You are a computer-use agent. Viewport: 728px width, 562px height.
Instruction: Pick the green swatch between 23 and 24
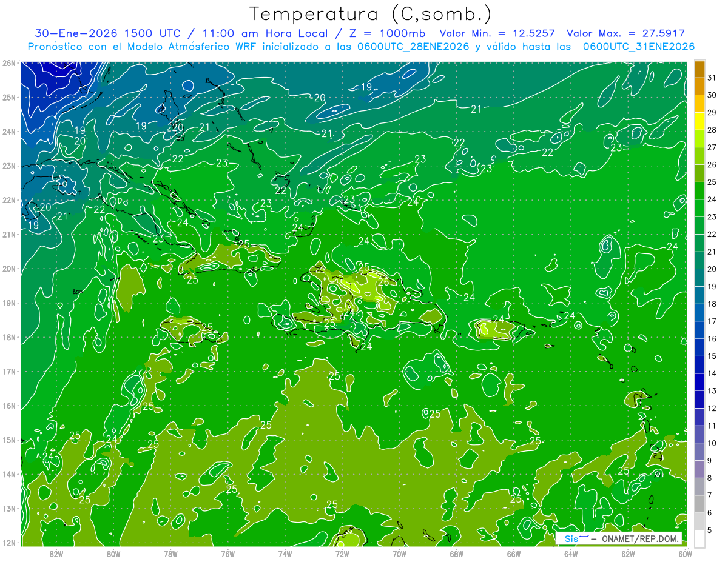[x=699, y=208]
